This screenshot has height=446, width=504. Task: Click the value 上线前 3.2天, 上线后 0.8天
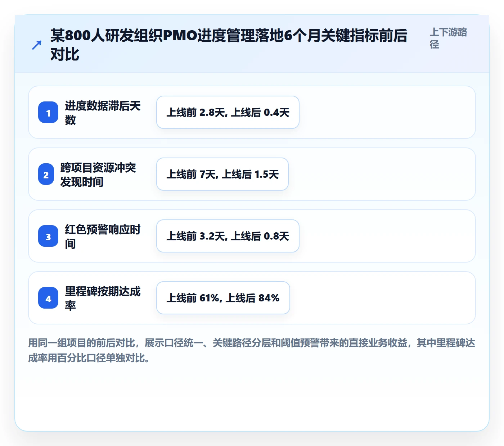point(228,236)
